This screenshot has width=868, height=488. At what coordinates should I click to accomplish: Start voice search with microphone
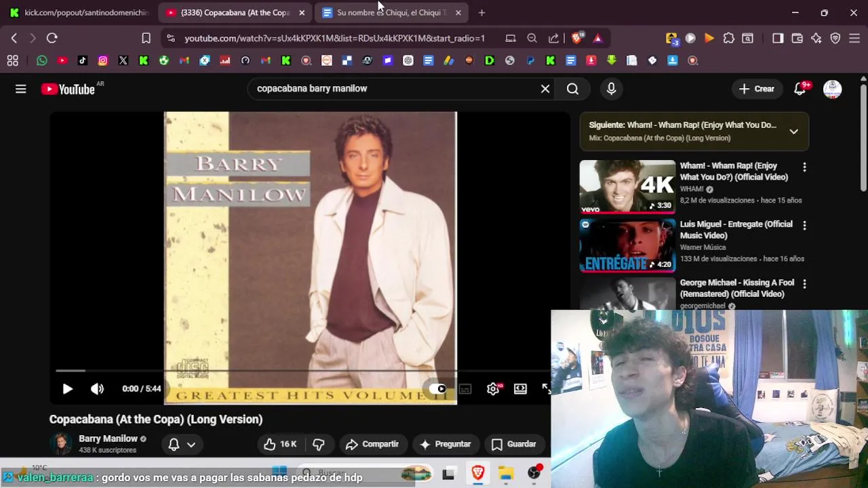point(611,89)
